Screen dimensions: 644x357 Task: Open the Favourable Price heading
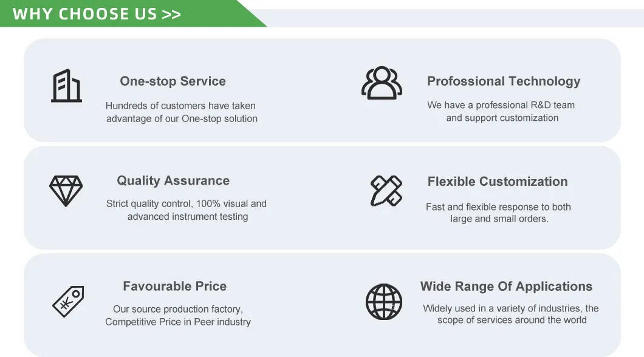click(174, 287)
